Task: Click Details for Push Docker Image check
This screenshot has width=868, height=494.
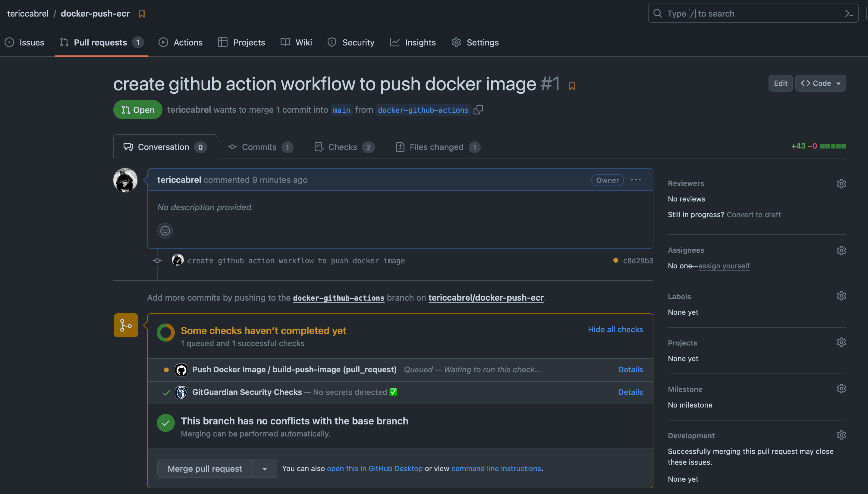Action: click(x=630, y=370)
